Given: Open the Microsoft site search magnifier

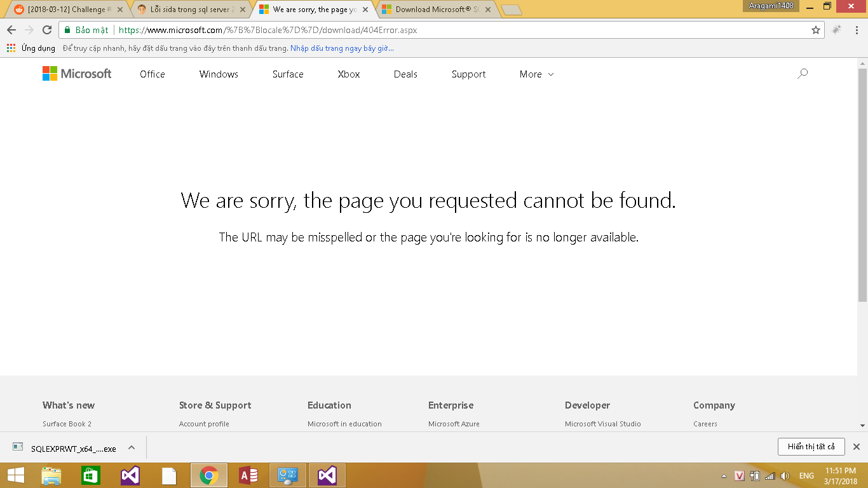Looking at the screenshot, I should [803, 74].
